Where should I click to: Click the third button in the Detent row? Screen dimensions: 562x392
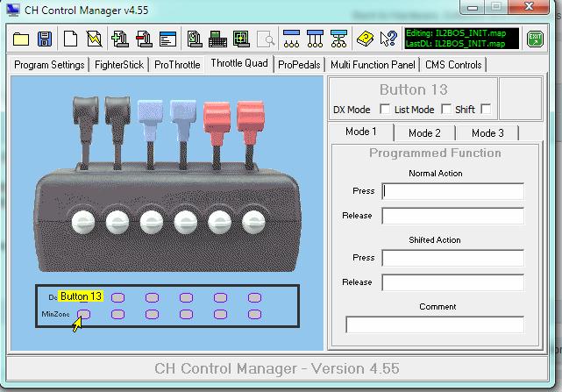coord(152,297)
